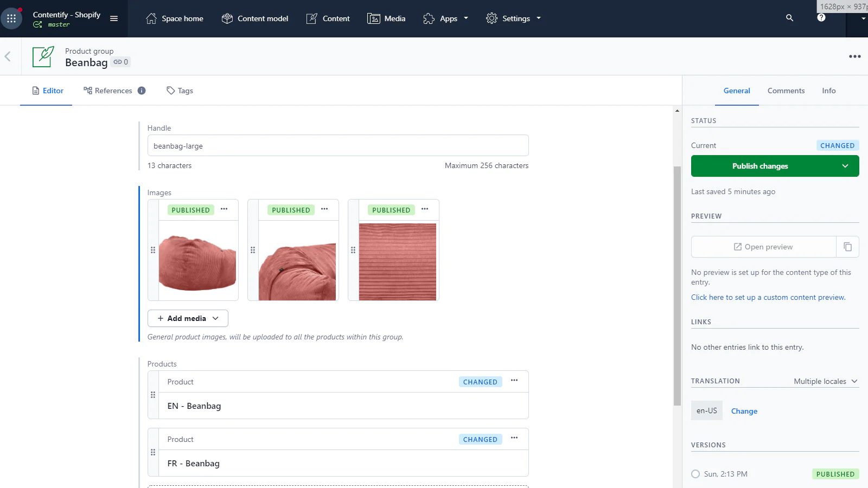Viewport: 868px width, 488px height.
Task: Click the en-US locale badge
Action: (x=707, y=411)
